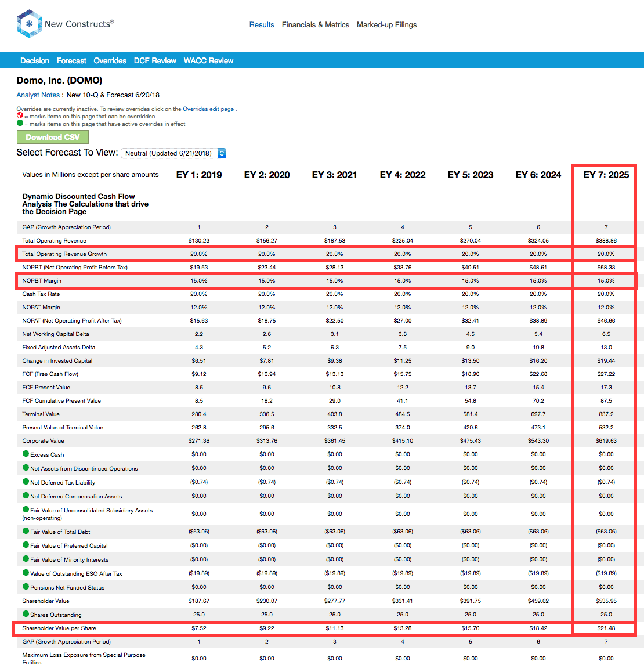Click the green dot by Fair Value of Preferred Capital

tap(26, 545)
